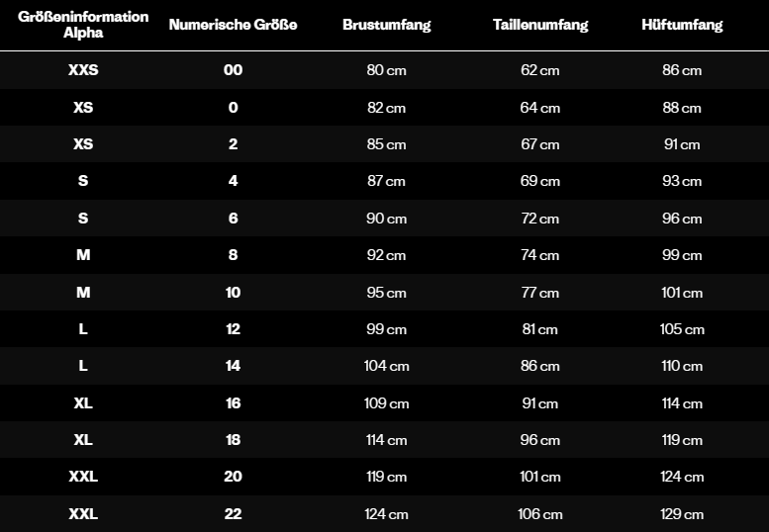Click numeric size 22 cell
769x532 pixels.
click(233, 514)
